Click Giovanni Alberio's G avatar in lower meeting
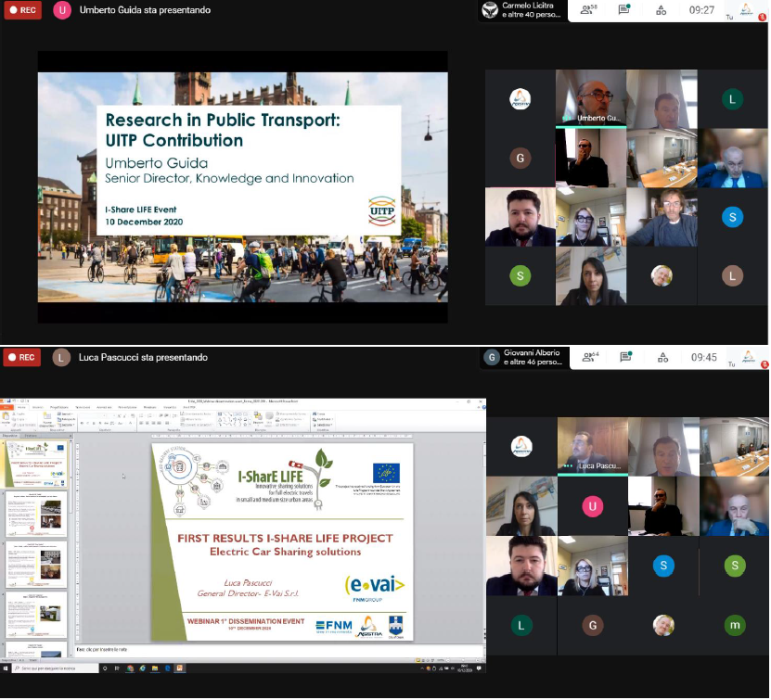Viewport: 771px width, 700px height. coord(491,357)
